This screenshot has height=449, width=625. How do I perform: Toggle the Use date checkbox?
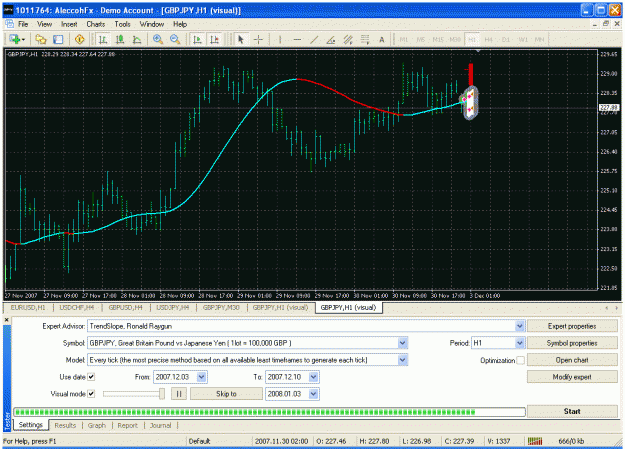point(91,377)
